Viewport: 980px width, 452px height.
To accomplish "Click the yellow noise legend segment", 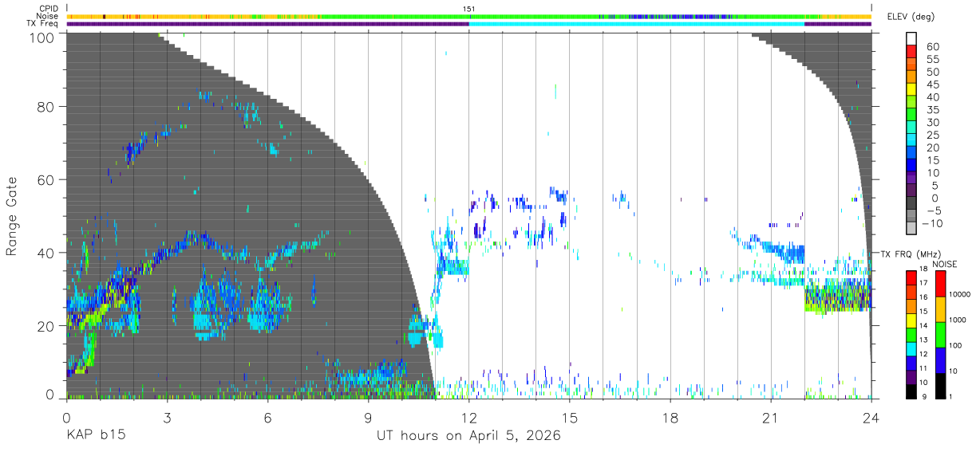I will [939, 309].
